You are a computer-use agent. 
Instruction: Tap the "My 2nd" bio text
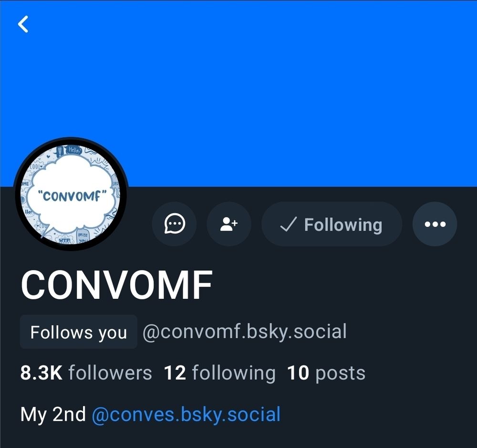pos(53,415)
